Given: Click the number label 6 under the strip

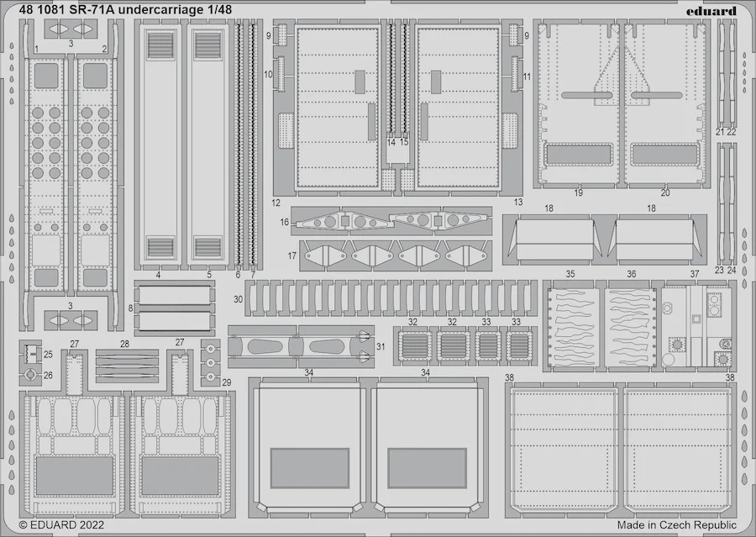Looking at the screenshot, I should coord(239,275).
